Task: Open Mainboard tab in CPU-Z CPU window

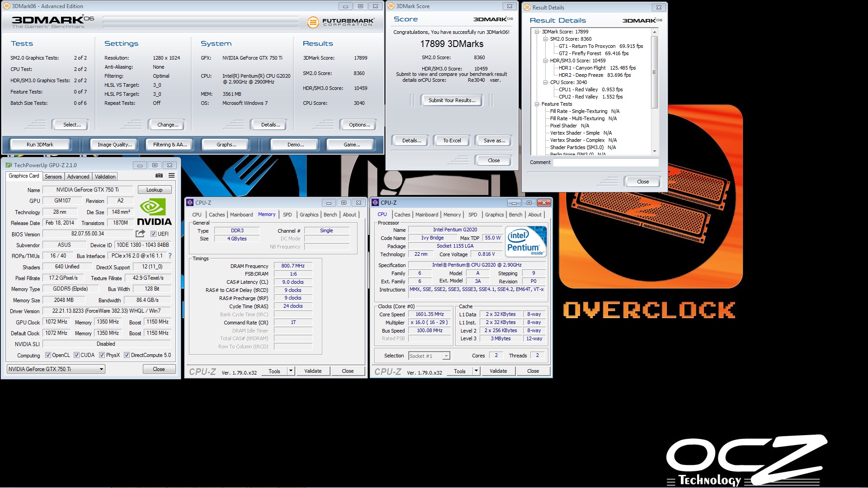Action: click(x=427, y=215)
